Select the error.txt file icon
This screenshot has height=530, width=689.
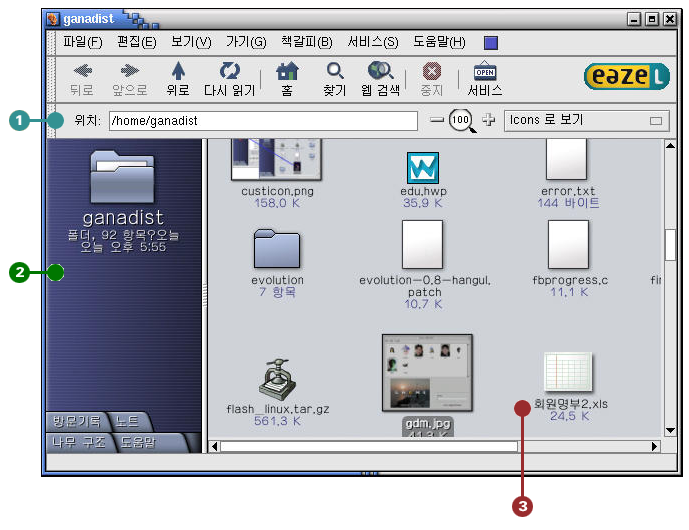pos(567,159)
